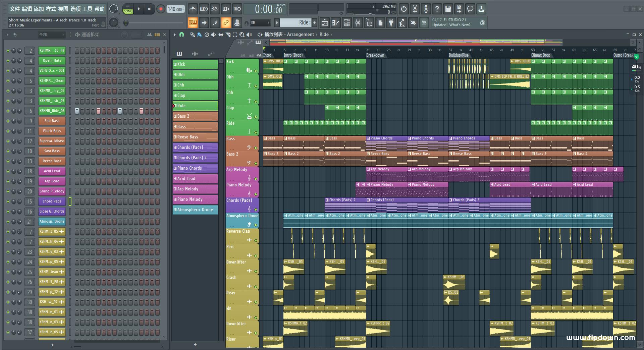Toggle loop recording
Screen dimensions: 644x350
coord(237,9)
